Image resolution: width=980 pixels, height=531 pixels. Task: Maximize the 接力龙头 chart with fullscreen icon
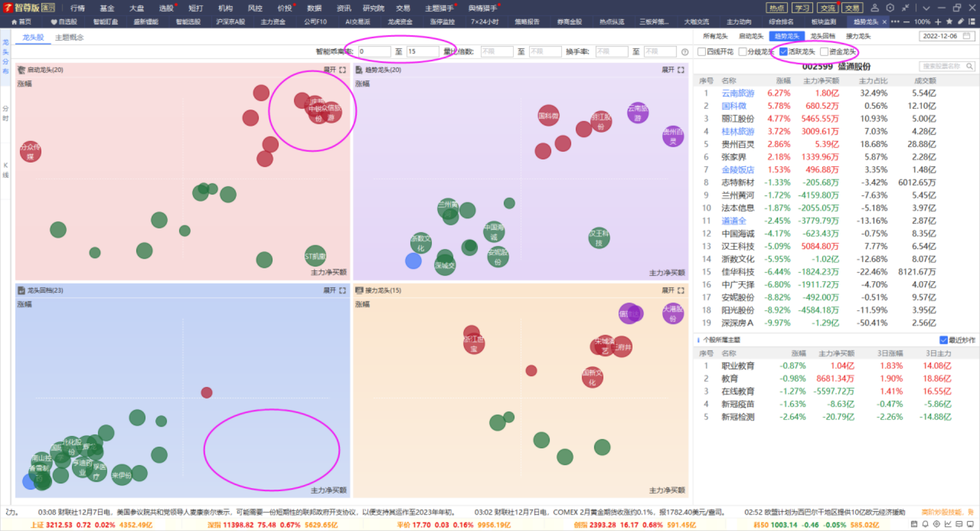pyautogui.click(x=681, y=290)
